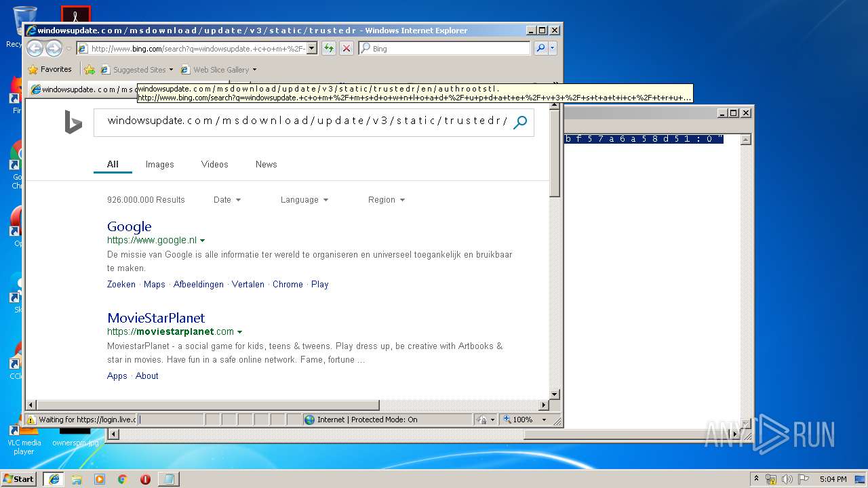868x488 pixels.
Task: Click the Bing logo on the page
Action: (x=73, y=122)
